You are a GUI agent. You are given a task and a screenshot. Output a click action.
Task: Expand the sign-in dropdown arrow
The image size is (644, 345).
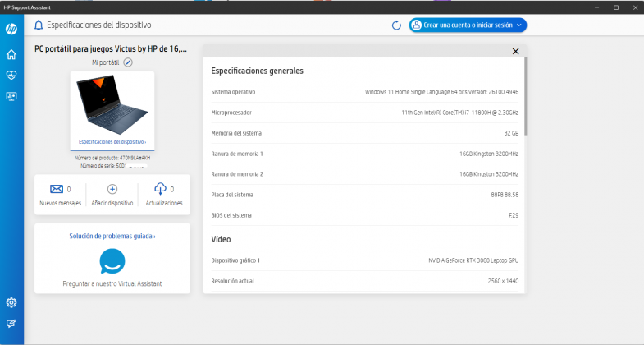[519, 25]
